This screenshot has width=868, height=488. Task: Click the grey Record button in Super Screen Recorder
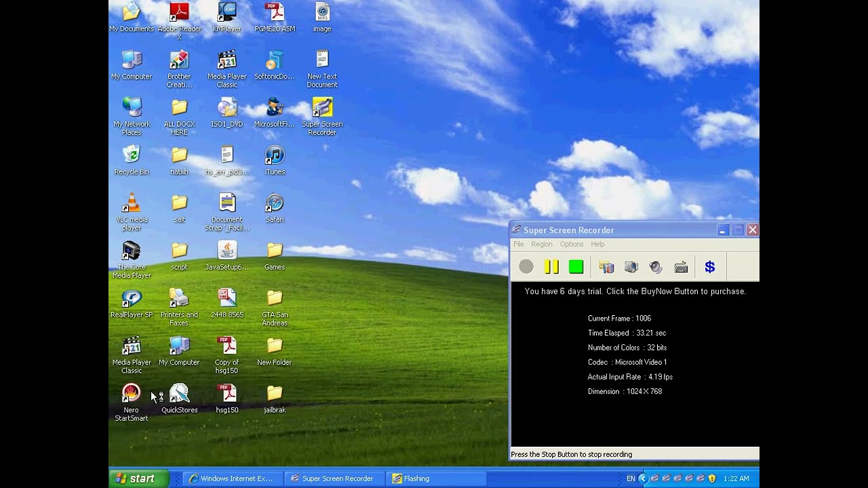click(526, 267)
